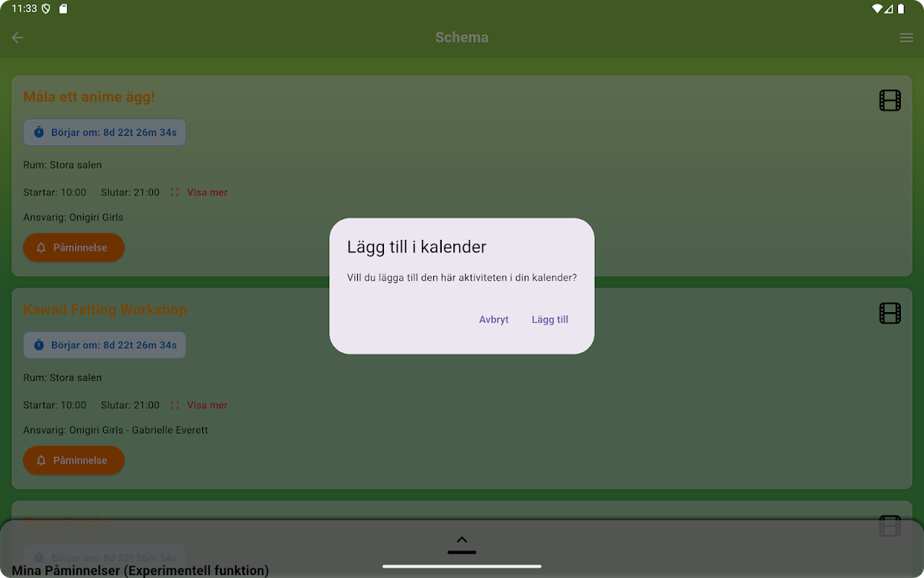
Task: Cancel the dialog with Avbryt
Action: point(494,319)
